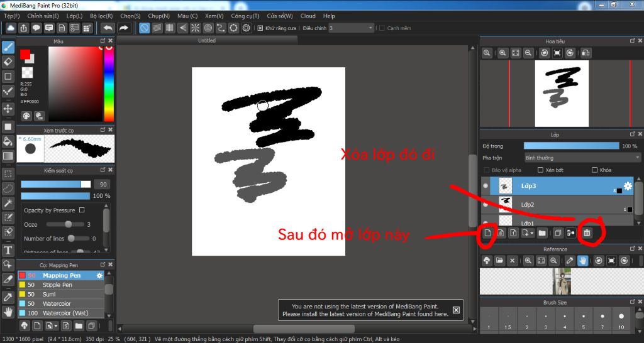Pop out the Lớp layer panel
The image size is (644, 343).
point(633,134)
